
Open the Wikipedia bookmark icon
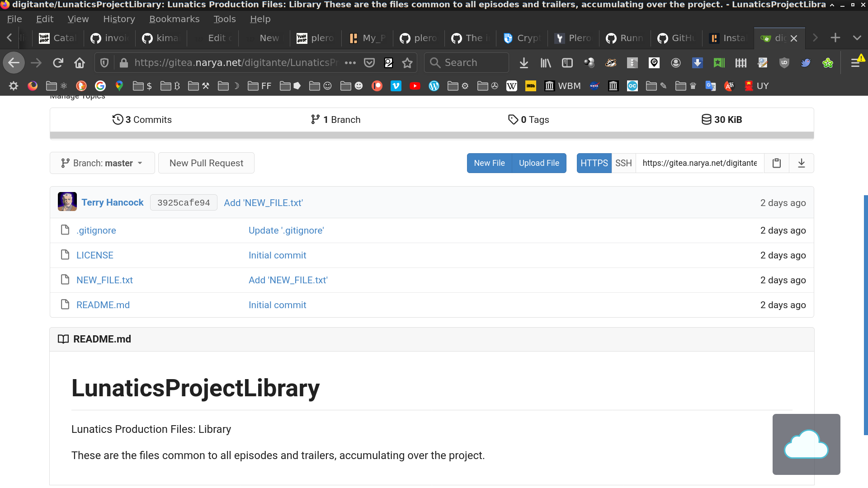[x=511, y=86]
